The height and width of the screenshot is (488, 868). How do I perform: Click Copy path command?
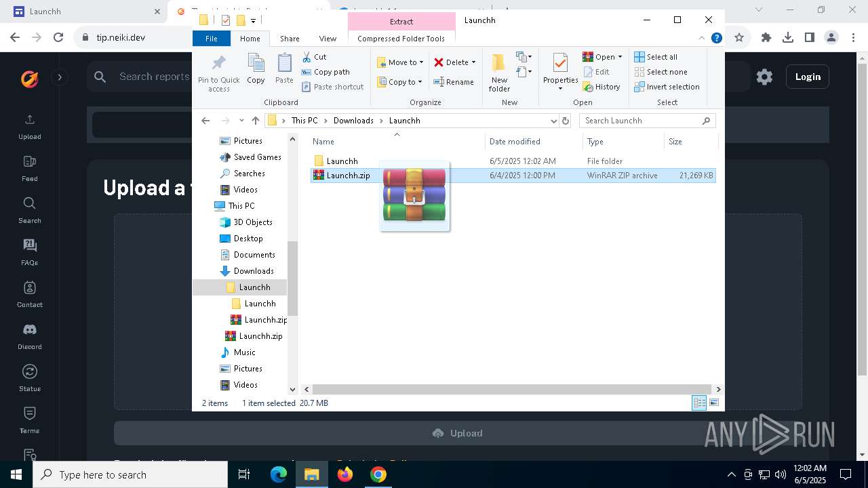click(325, 72)
